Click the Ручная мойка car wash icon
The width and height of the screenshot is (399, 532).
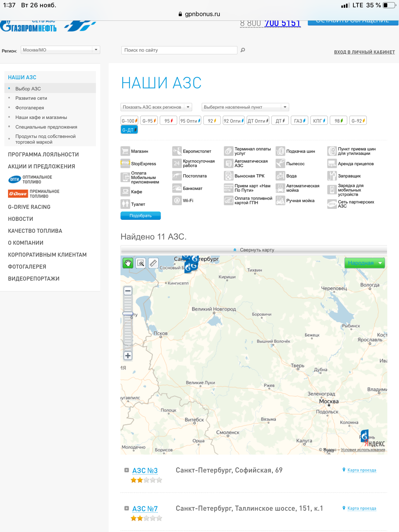[280, 200]
